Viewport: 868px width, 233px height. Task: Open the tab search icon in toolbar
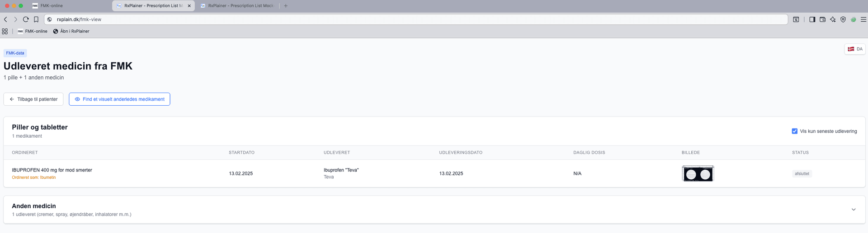(x=796, y=19)
